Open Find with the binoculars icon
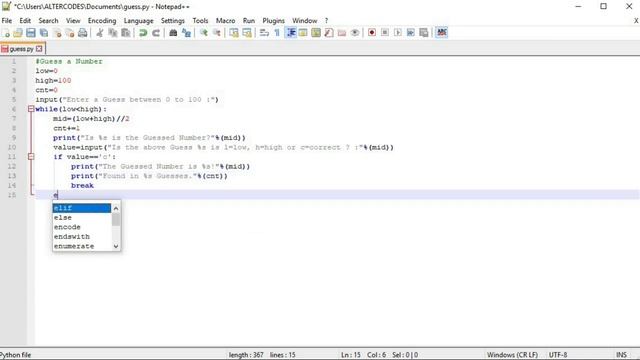The image size is (640, 360). click(173, 33)
